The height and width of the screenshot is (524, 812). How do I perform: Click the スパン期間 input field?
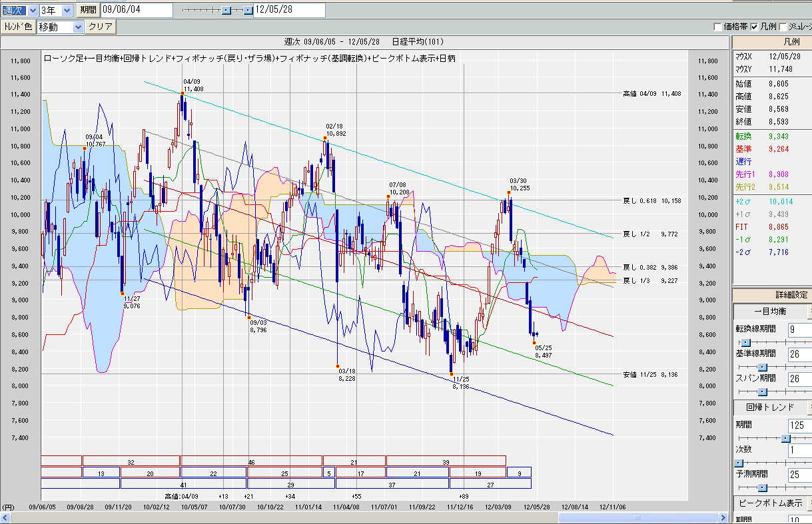click(x=800, y=379)
